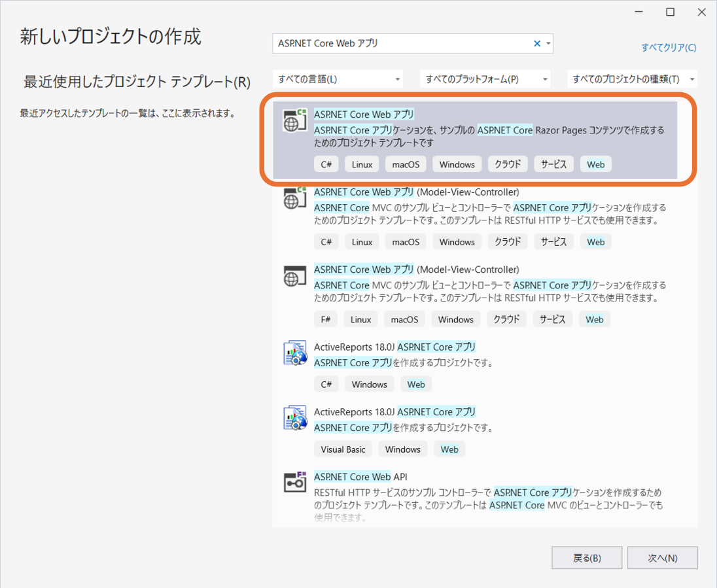Image resolution: width=717 pixels, height=588 pixels.
Task: Open the すべてのプラットフォーム(P) filter
Action: click(485, 79)
